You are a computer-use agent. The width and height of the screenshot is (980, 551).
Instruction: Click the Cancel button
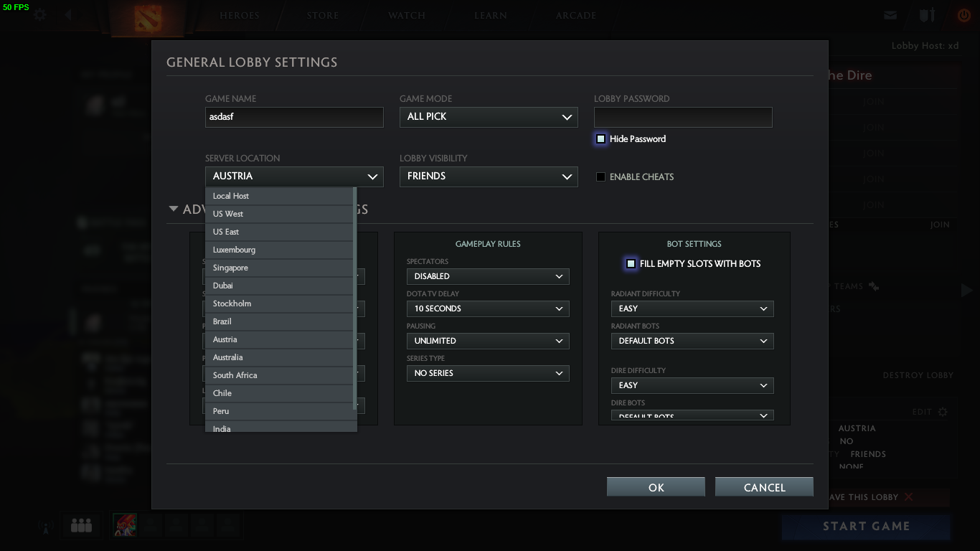[764, 487]
